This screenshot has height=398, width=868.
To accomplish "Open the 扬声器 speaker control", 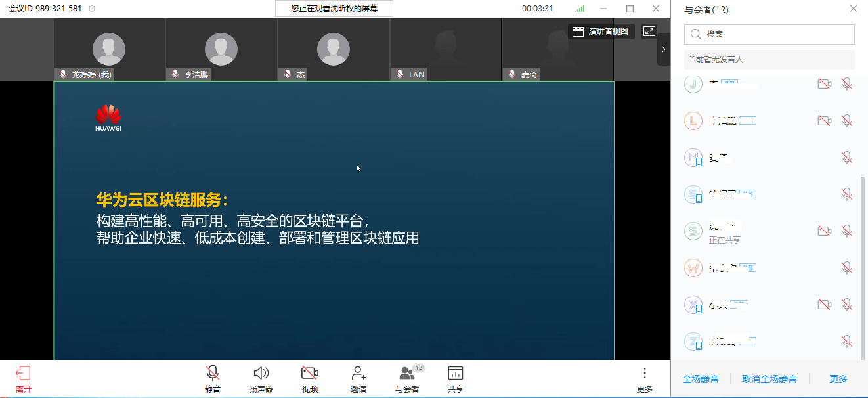I will tap(261, 374).
